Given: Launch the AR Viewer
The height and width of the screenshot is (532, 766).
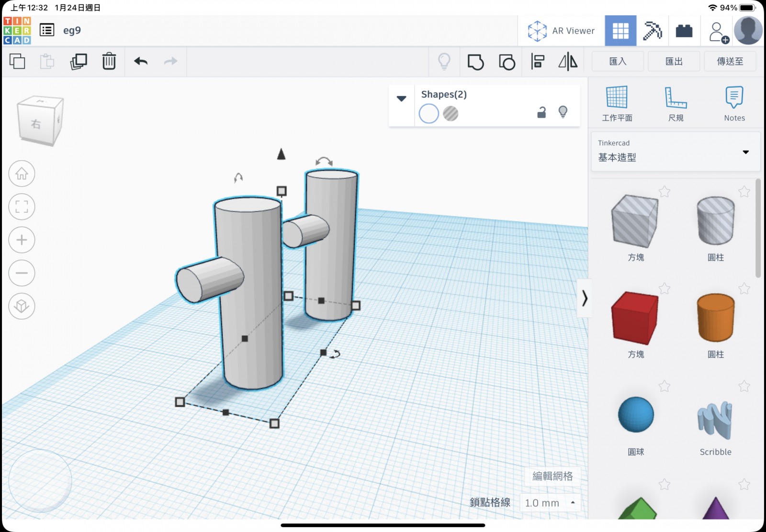Looking at the screenshot, I should coord(561,31).
